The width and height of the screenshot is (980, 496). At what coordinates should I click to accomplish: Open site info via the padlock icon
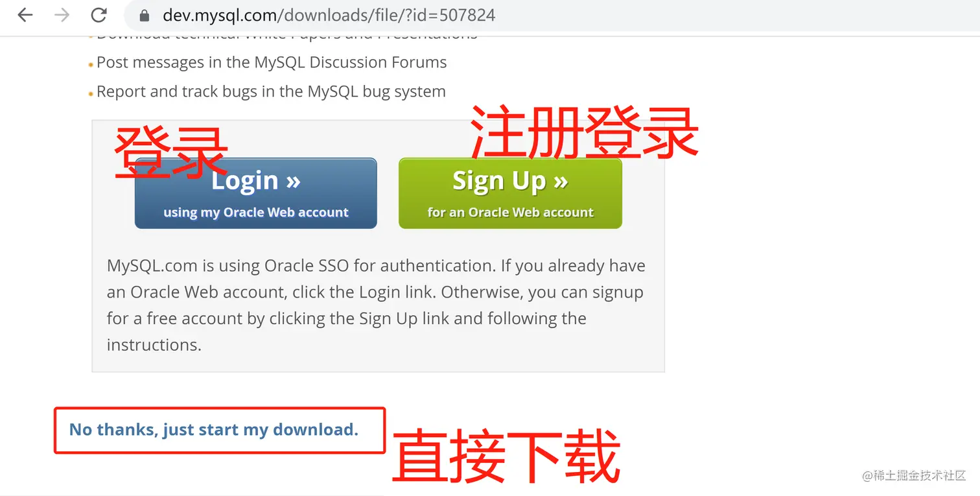(x=145, y=16)
